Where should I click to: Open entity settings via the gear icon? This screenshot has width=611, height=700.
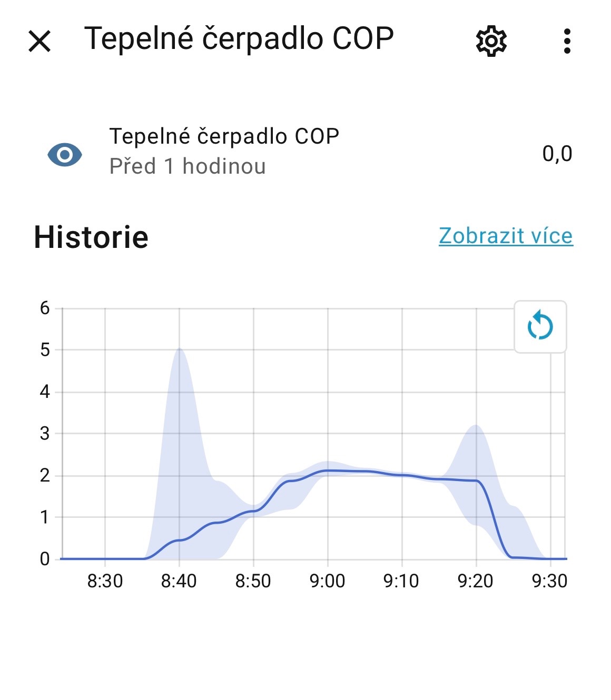coord(491,41)
